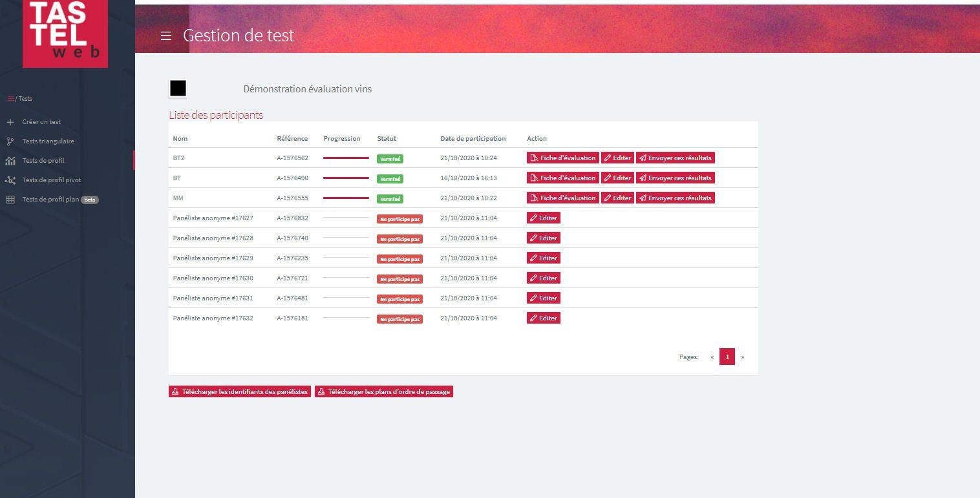Click the TASTEL web logo
This screenshot has width=980, height=498.
coord(65,34)
